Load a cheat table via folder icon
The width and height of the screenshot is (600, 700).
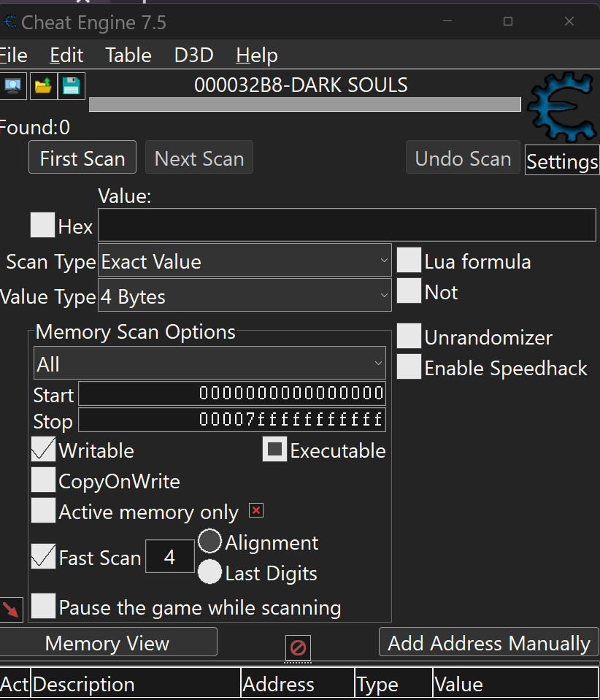pyautogui.click(x=42, y=85)
